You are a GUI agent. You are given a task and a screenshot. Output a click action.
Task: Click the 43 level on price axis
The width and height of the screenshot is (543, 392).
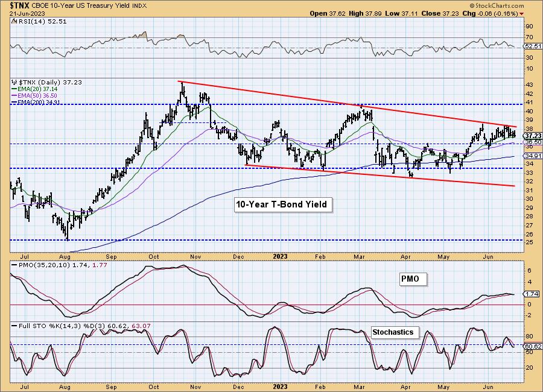click(530, 85)
